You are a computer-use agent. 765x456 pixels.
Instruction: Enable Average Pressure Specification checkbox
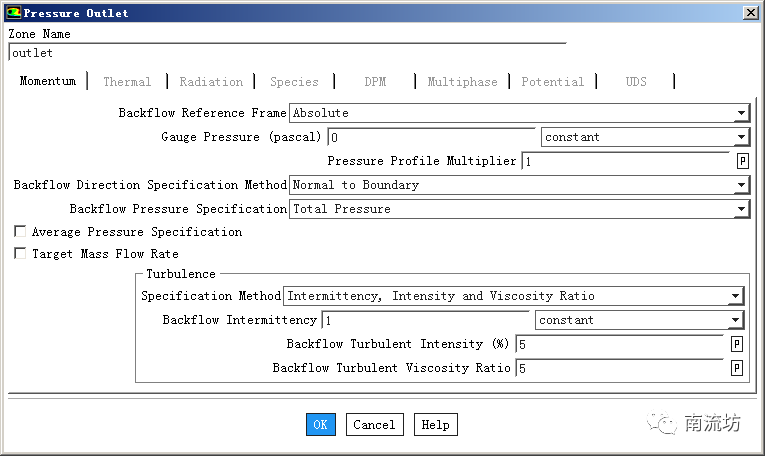tap(20, 232)
